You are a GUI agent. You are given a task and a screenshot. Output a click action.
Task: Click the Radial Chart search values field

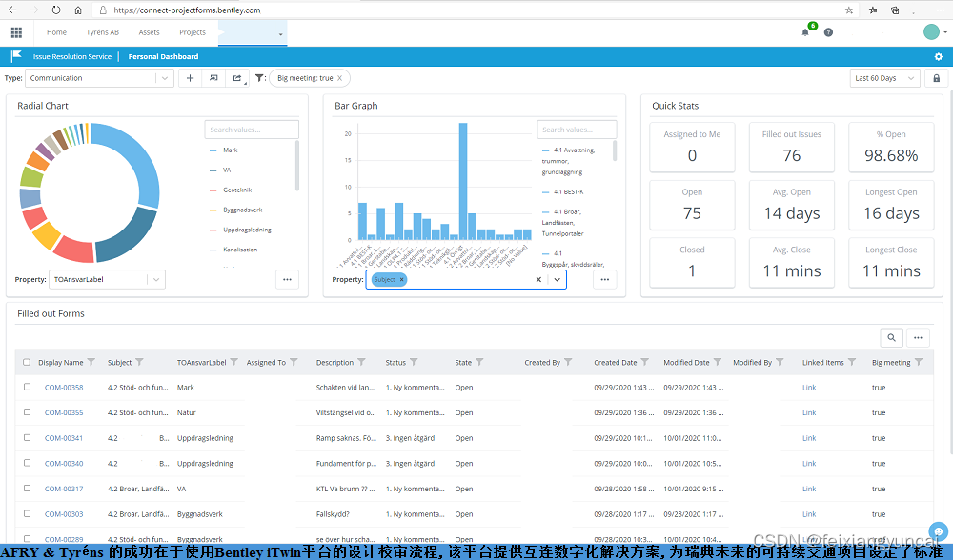point(252,130)
